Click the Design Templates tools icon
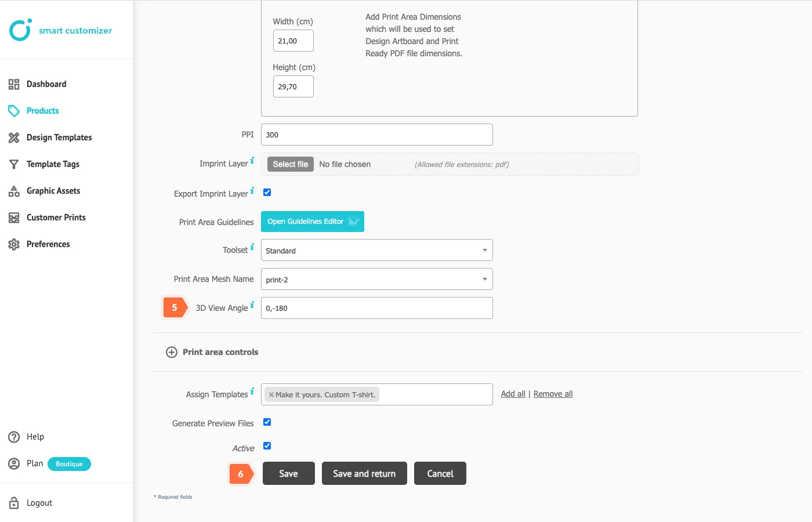 pyautogui.click(x=14, y=137)
